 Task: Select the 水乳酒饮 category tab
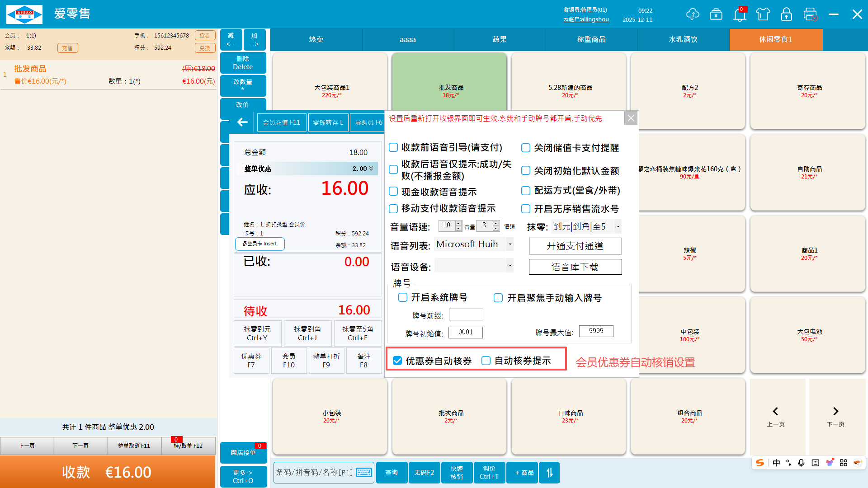click(x=683, y=39)
